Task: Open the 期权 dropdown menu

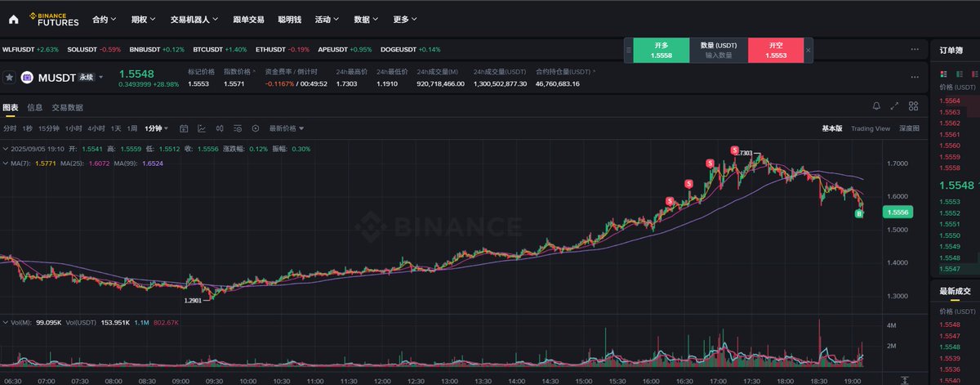Action: point(143,18)
